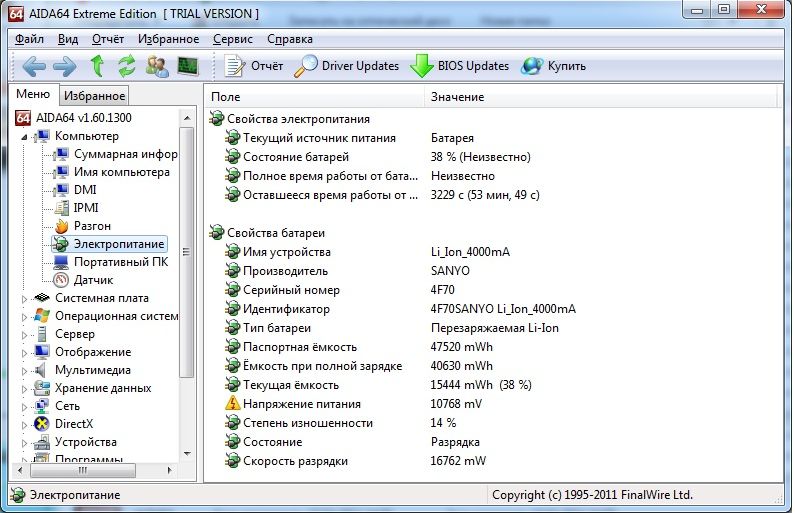Open the Справка menu
The width and height of the screenshot is (795, 513).
click(x=290, y=39)
